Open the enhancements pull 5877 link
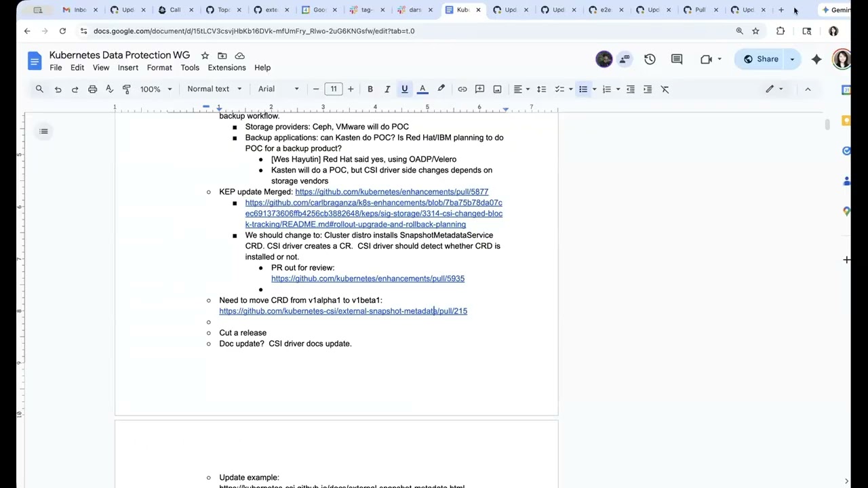 [x=391, y=192]
